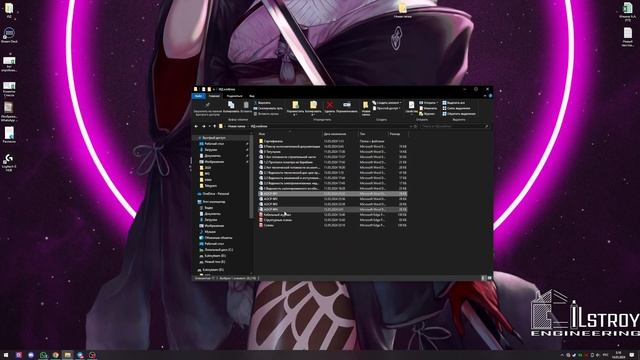Open the New item (Создать элемент) dropdown

pos(387,103)
